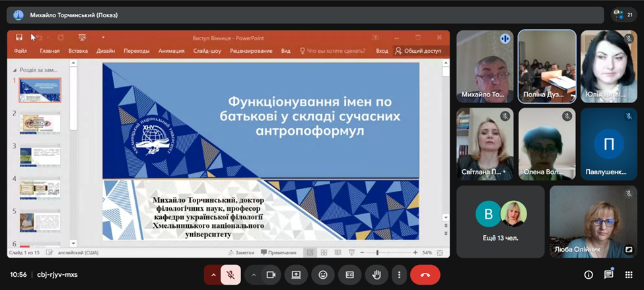Screen dimensions: 644x290
Task: Expand audio settings arrow beside microphone
Action: tap(213, 275)
